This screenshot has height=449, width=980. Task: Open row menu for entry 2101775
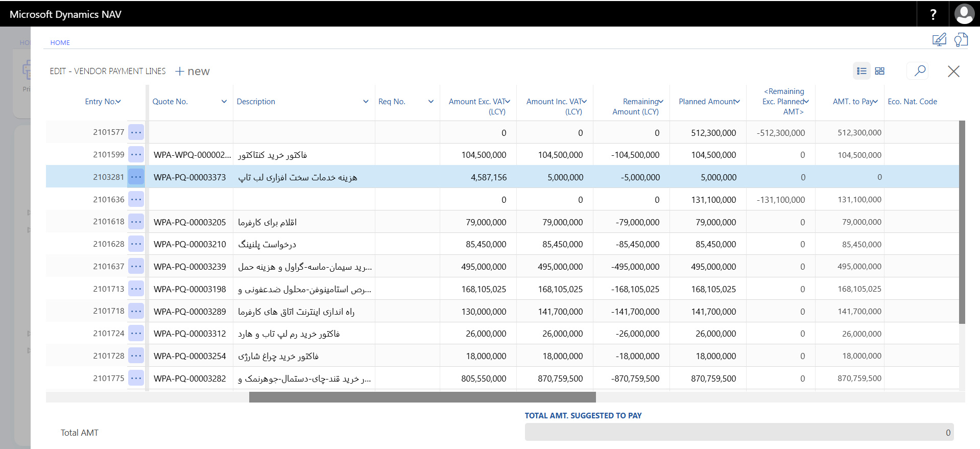136,378
